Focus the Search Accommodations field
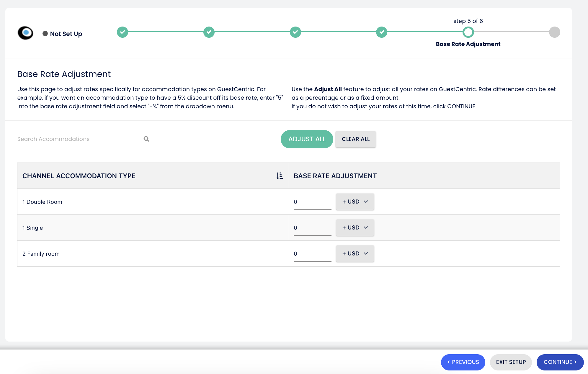The width and height of the screenshot is (588, 374). point(78,139)
